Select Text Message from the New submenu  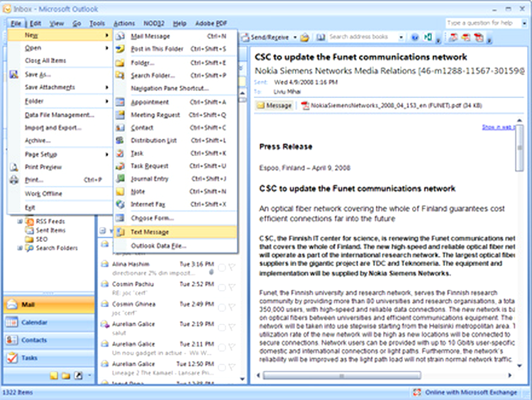coord(175,232)
